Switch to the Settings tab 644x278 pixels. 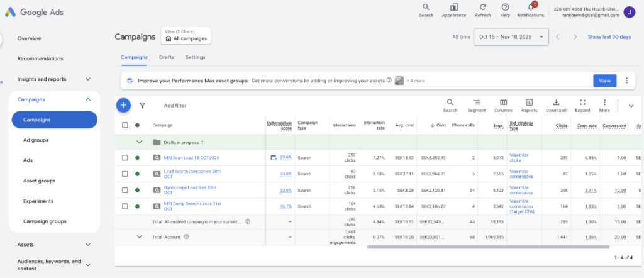pyautogui.click(x=196, y=57)
